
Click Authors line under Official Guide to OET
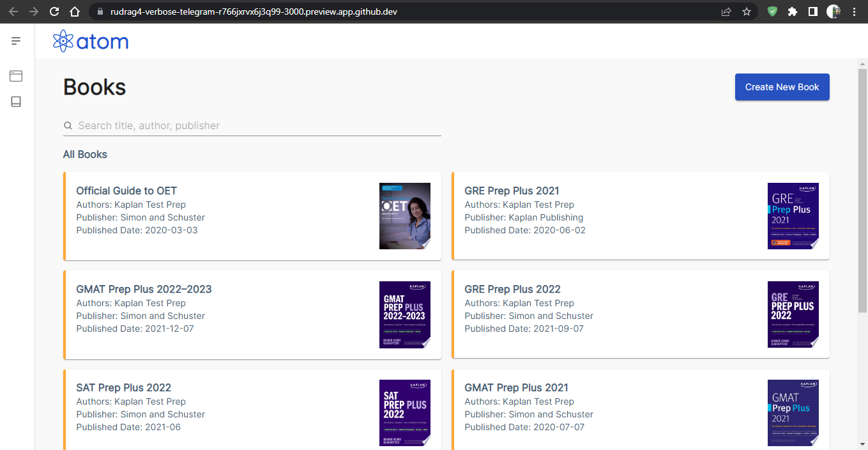click(131, 205)
